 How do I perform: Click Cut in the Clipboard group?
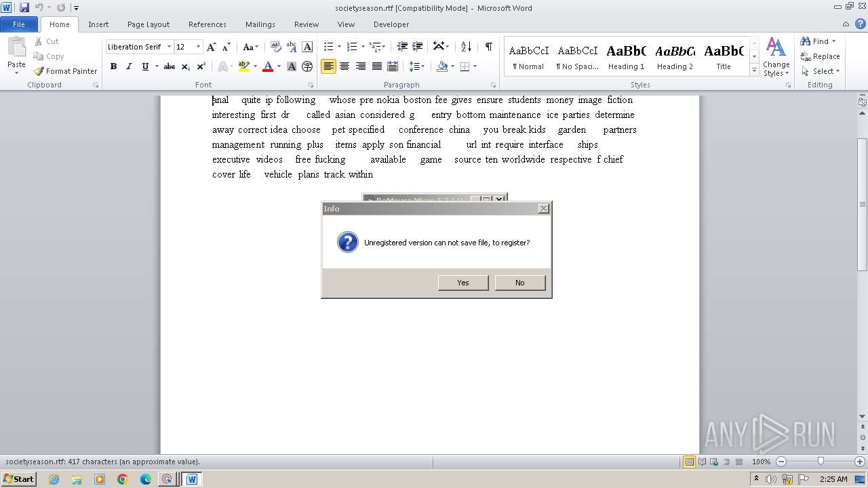pyautogui.click(x=47, y=41)
